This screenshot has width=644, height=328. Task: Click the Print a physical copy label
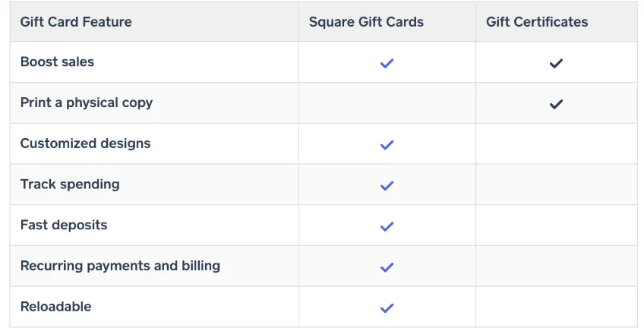pyautogui.click(x=87, y=102)
